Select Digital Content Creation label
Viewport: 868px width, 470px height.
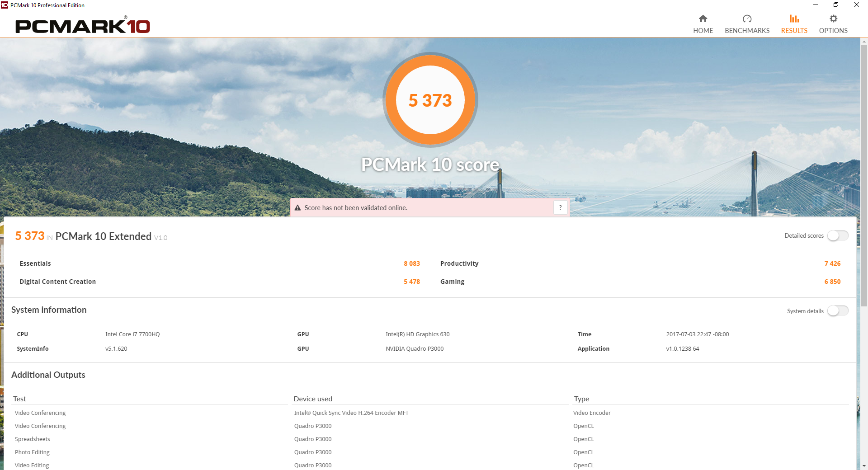(x=58, y=282)
